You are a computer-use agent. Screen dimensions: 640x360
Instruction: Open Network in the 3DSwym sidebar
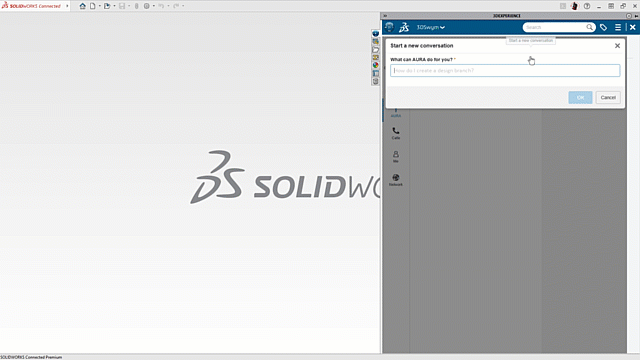[x=396, y=180]
